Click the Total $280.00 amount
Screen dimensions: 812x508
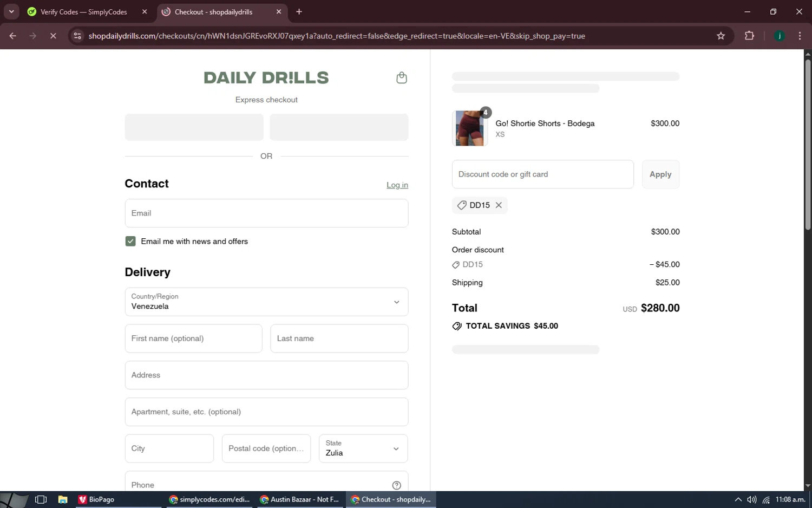pos(660,308)
